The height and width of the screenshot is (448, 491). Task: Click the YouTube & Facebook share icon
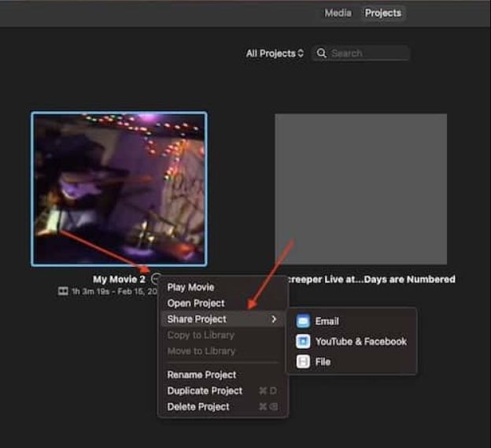coord(303,342)
